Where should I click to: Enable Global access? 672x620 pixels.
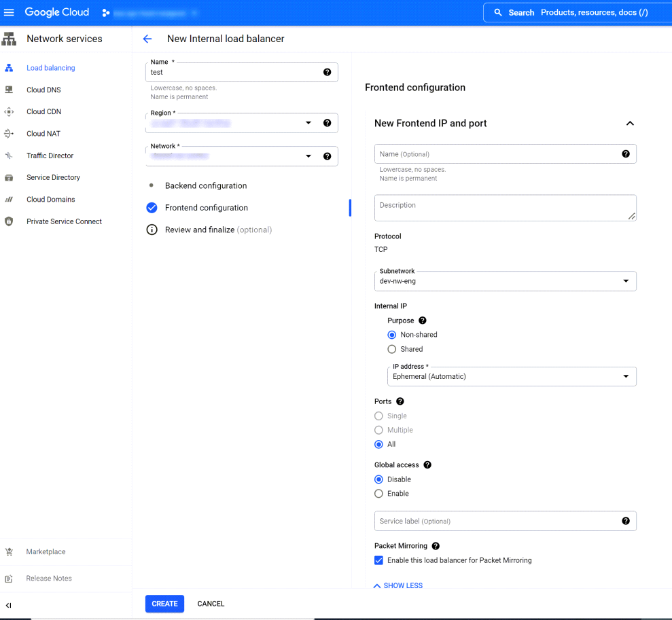tap(378, 494)
